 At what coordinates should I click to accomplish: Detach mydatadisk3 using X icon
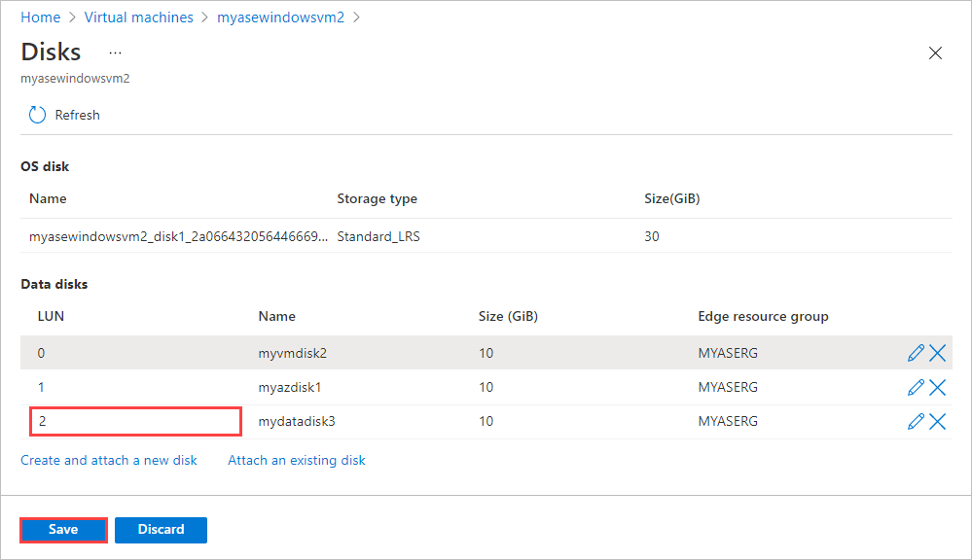click(x=937, y=421)
